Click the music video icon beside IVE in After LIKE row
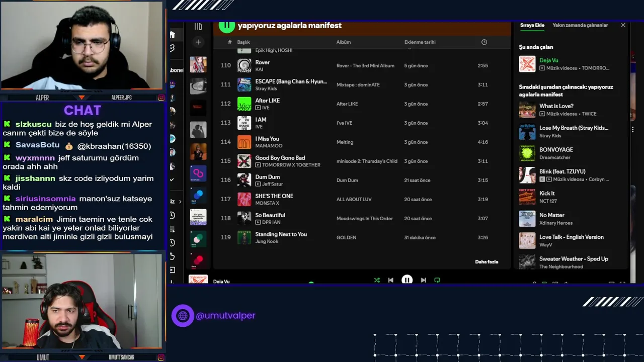The height and width of the screenshot is (362, 644). (258, 108)
